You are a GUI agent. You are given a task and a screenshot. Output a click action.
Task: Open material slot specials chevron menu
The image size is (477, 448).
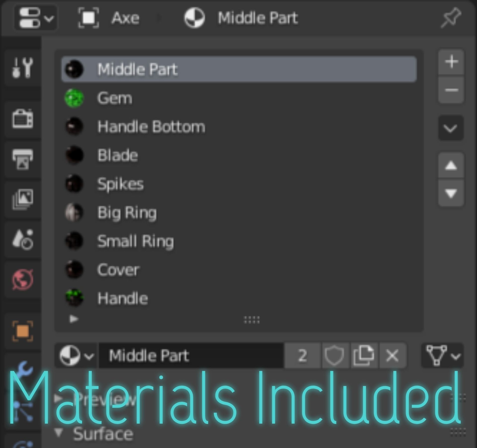[450, 128]
